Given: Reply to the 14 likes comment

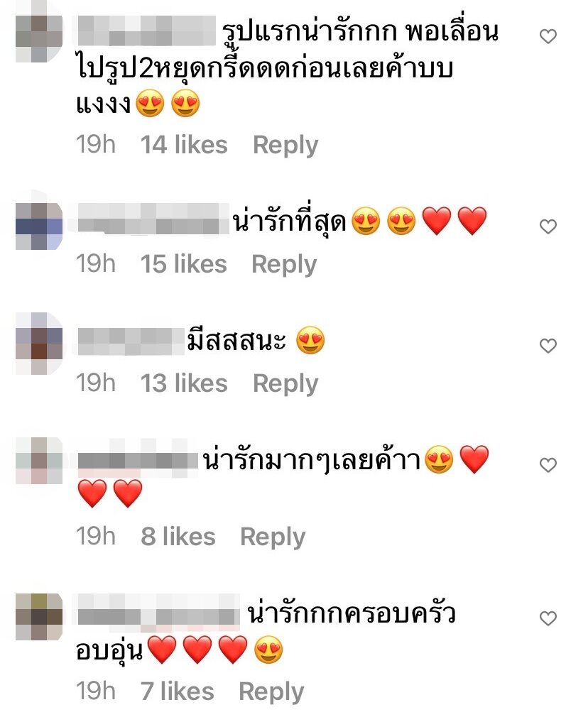Looking at the screenshot, I should coord(285,146).
